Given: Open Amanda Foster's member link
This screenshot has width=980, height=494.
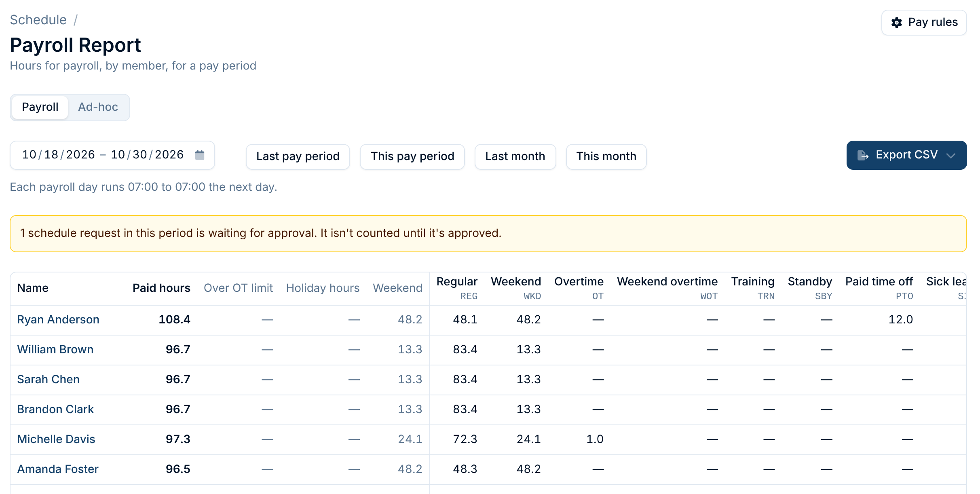Looking at the screenshot, I should coord(58,469).
